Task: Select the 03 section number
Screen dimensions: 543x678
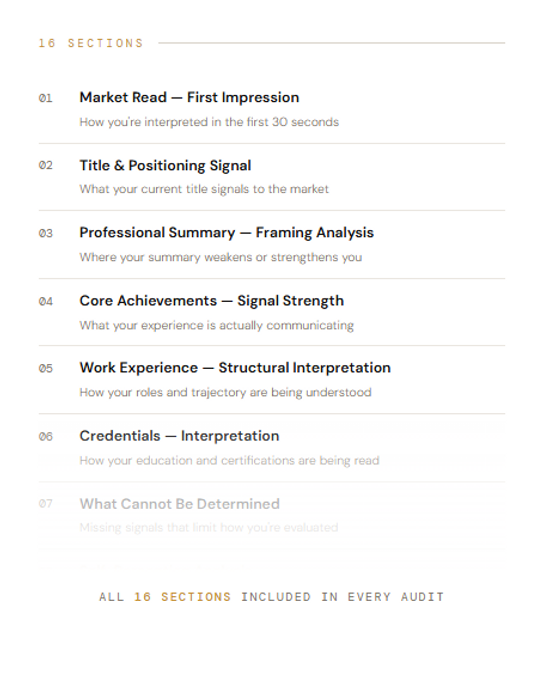Action: 45,233
